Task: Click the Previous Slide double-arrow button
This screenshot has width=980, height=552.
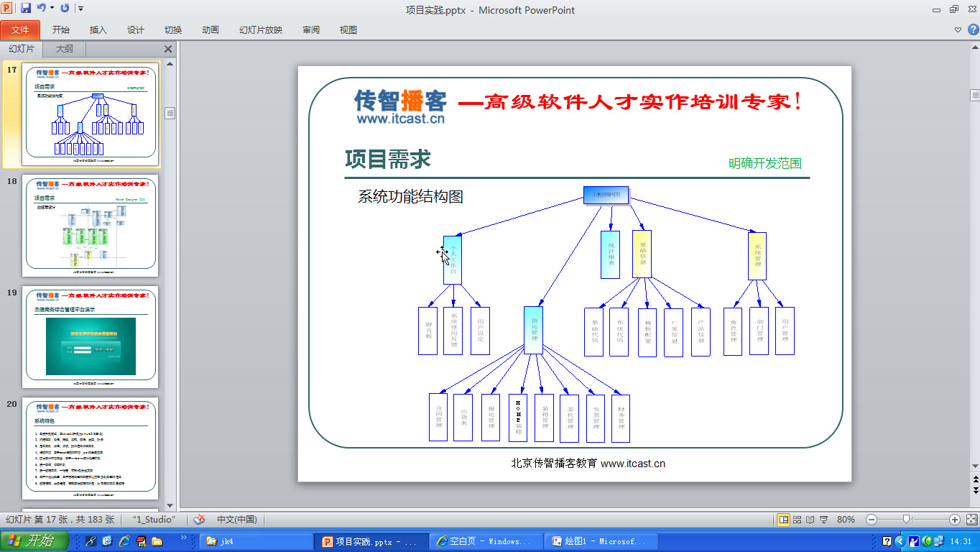Action: [975, 480]
